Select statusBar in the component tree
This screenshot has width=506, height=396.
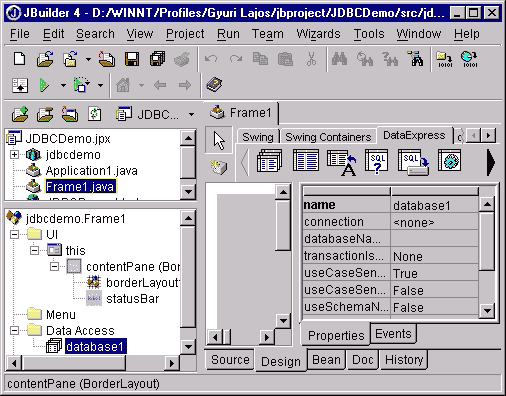click(x=132, y=299)
